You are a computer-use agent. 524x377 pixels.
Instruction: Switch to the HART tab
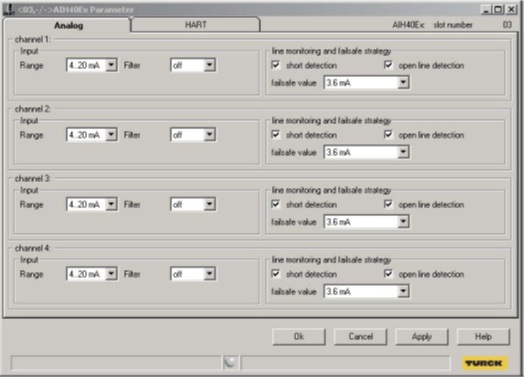pos(195,25)
